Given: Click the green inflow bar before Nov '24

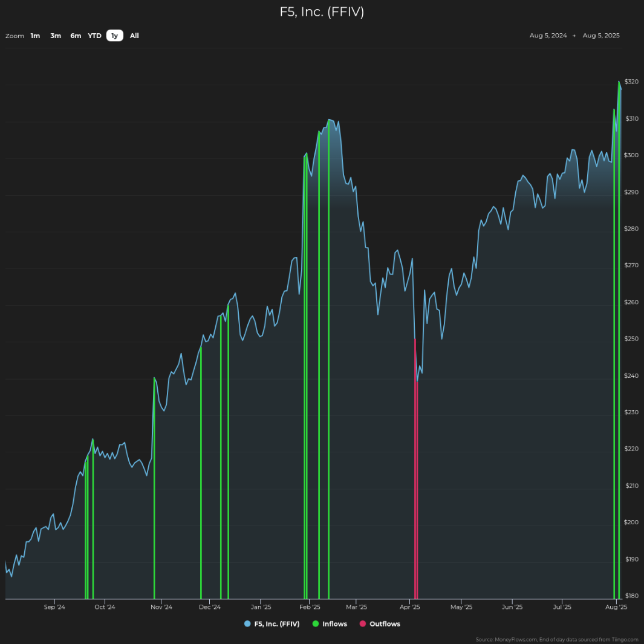Looking at the screenshot, I should (x=154, y=489).
